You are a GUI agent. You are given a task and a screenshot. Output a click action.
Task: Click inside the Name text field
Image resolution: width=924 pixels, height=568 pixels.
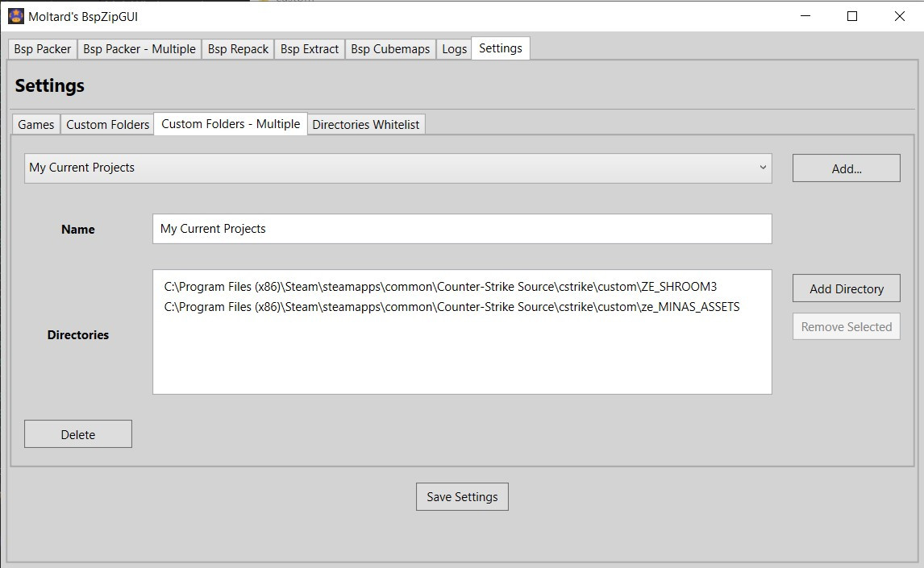tap(462, 229)
